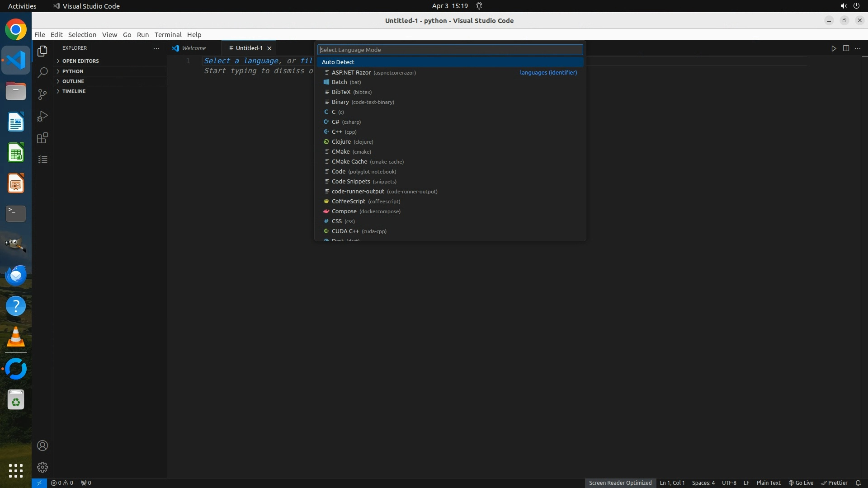
Task: Open the Manage gear icon
Action: tap(42, 467)
